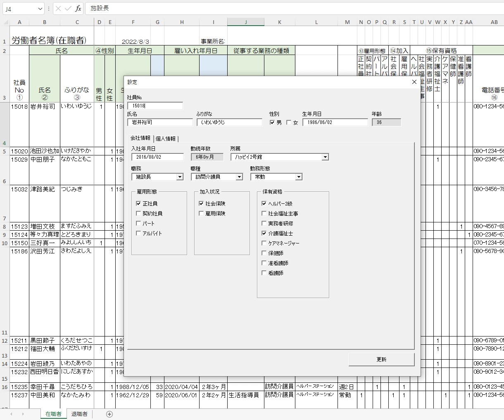Check the 雇用保険 checkbox
504x420 pixels.
point(201,213)
